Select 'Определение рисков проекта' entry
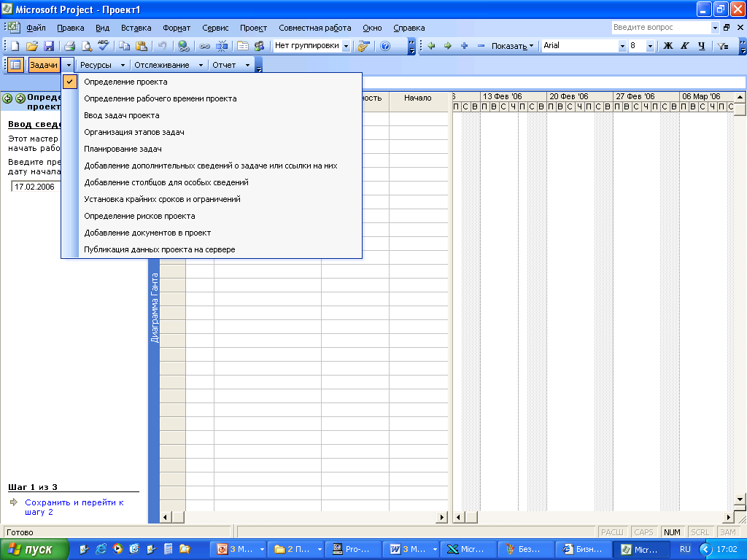 point(212,216)
